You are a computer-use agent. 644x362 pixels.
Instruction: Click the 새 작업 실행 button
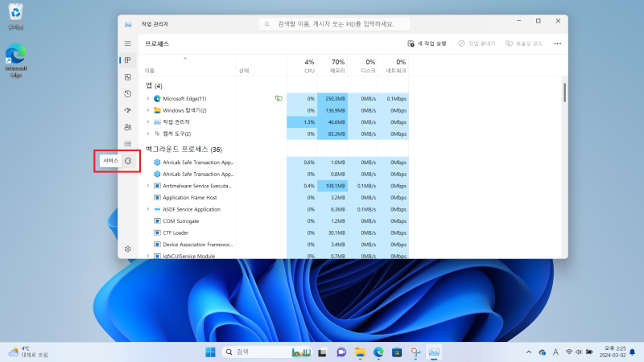pos(427,43)
